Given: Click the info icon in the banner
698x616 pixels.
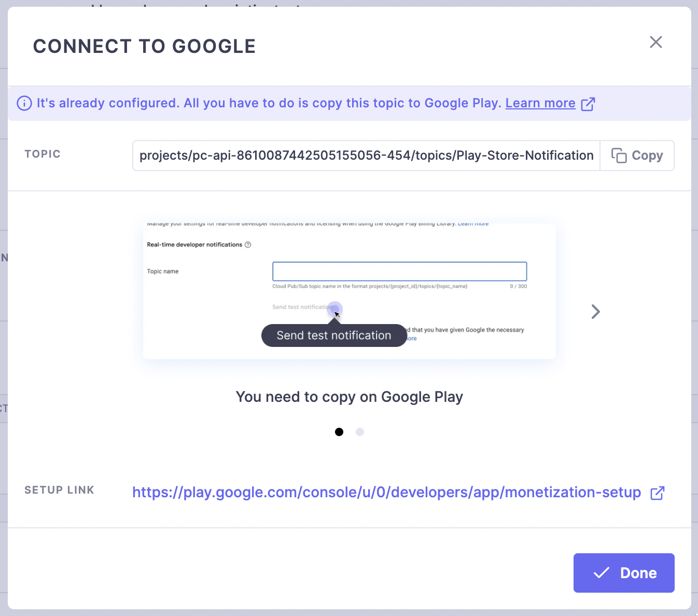Looking at the screenshot, I should 24,103.
